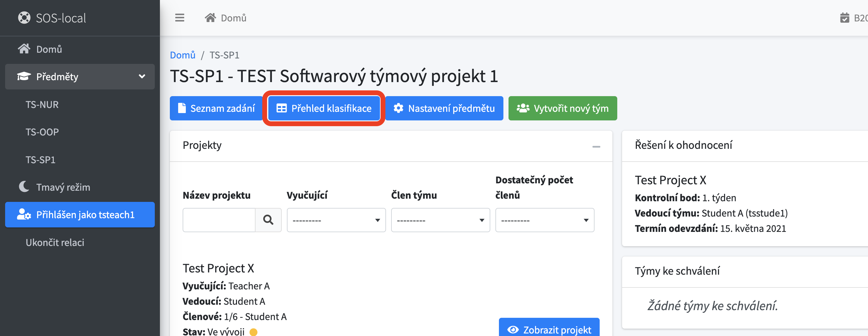Click the gear icon on Nastavení předmětu

398,108
